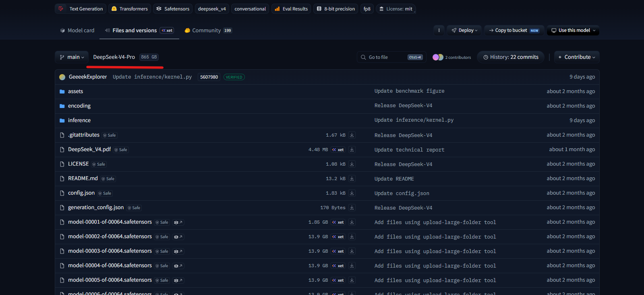Switch to the Model card tab
The image size is (644, 295).
pyautogui.click(x=77, y=30)
